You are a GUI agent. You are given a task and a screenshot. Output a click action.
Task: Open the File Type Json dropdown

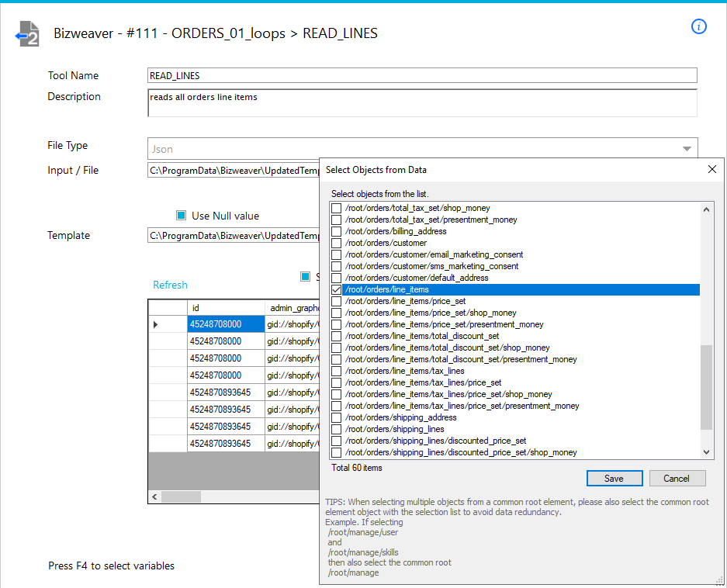pyautogui.click(x=687, y=149)
